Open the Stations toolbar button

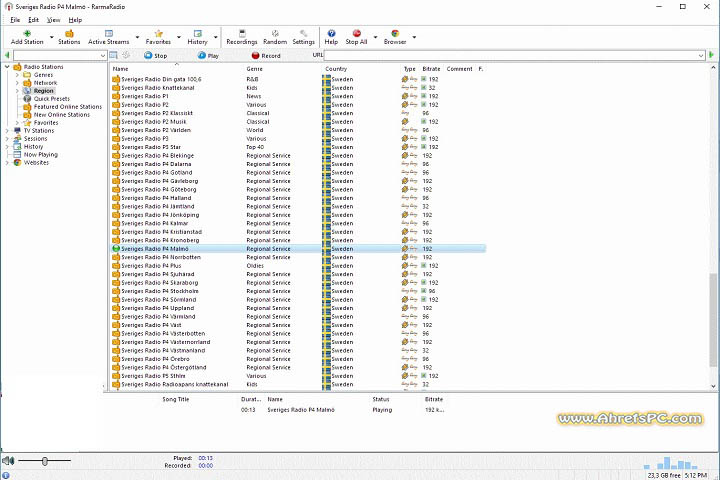(x=69, y=37)
